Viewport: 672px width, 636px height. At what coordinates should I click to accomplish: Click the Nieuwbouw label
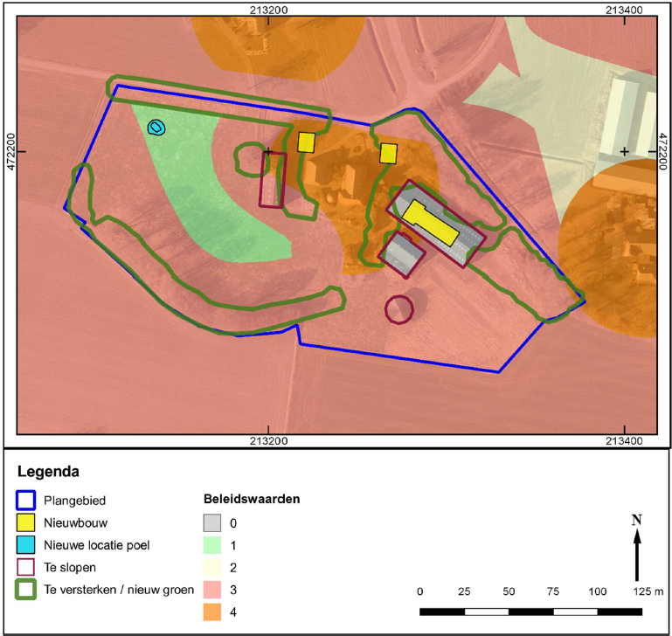coord(75,522)
